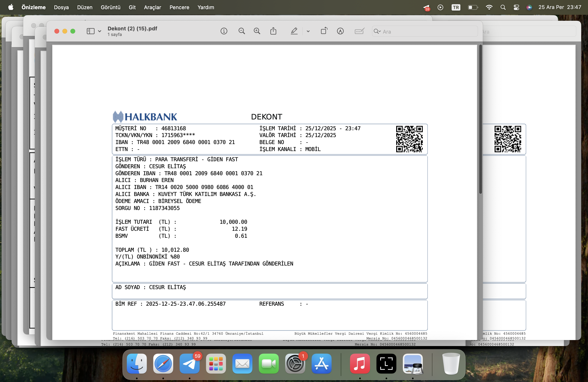Click the BİM REF value 2025-12-25-23.47.06.255487
588x382 pixels.
186,304
